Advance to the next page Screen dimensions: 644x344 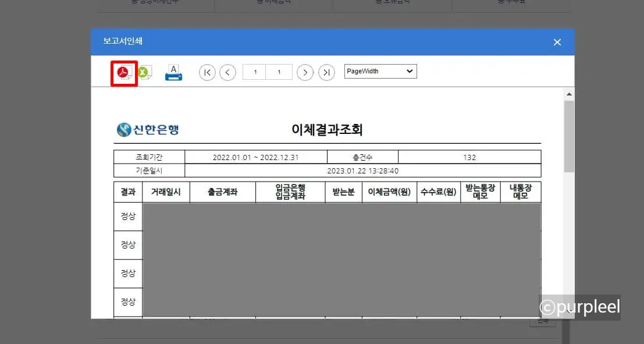click(305, 72)
